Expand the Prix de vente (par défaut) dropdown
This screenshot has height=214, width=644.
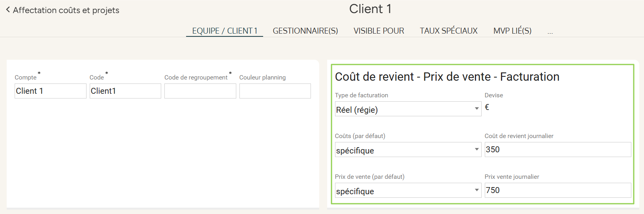click(408, 191)
